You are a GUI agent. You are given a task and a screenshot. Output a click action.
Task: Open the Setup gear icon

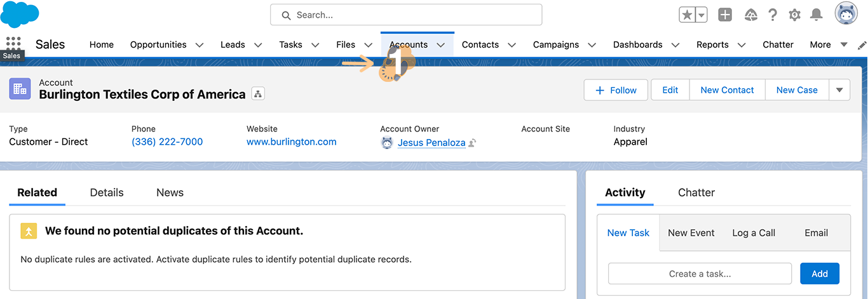coord(794,15)
